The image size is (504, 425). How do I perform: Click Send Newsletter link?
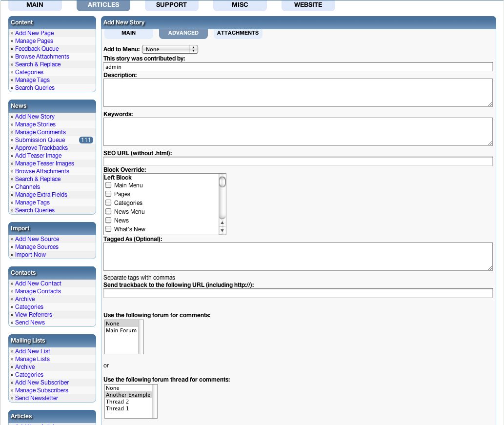(37, 398)
